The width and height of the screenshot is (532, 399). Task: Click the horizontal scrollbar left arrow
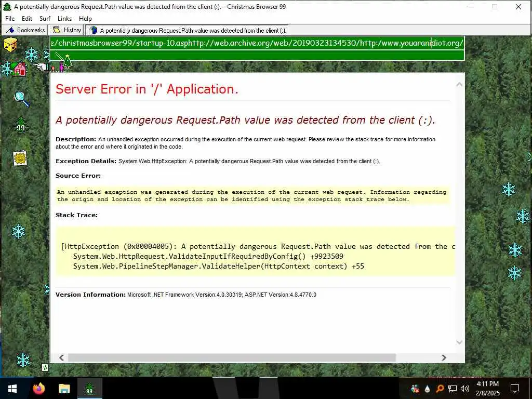coord(61,357)
